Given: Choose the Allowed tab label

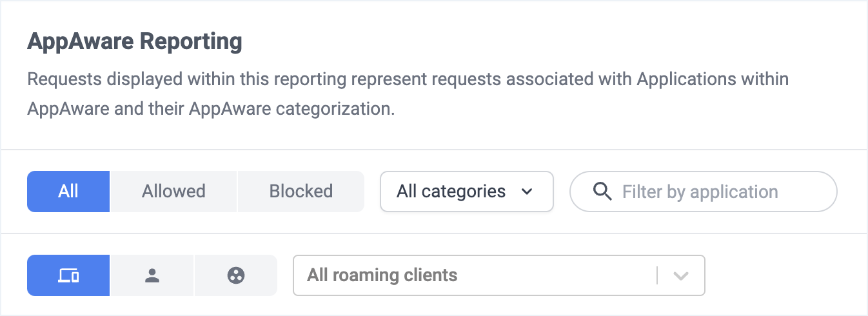Looking at the screenshot, I should coord(173,192).
